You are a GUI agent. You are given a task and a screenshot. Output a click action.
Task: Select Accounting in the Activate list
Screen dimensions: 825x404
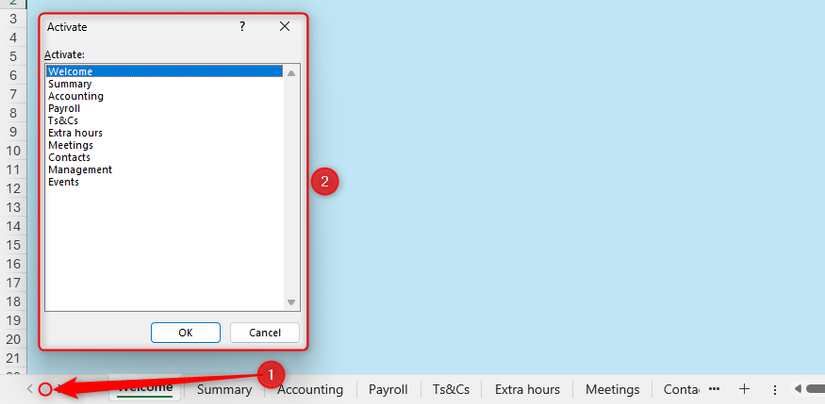[x=164, y=96]
